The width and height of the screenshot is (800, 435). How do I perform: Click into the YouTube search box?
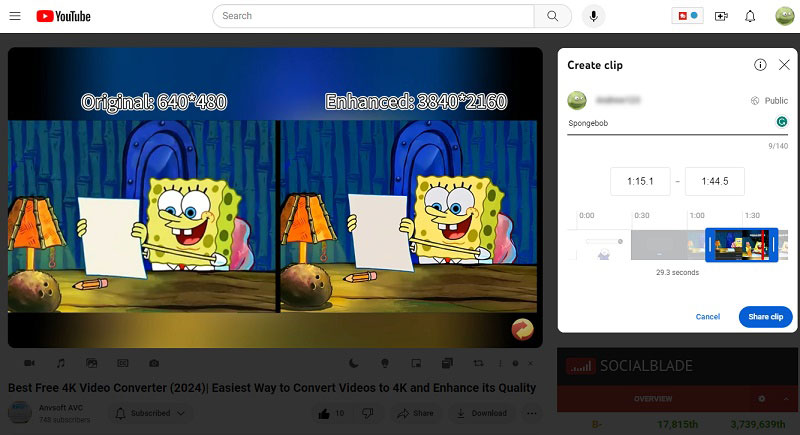tap(373, 16)
